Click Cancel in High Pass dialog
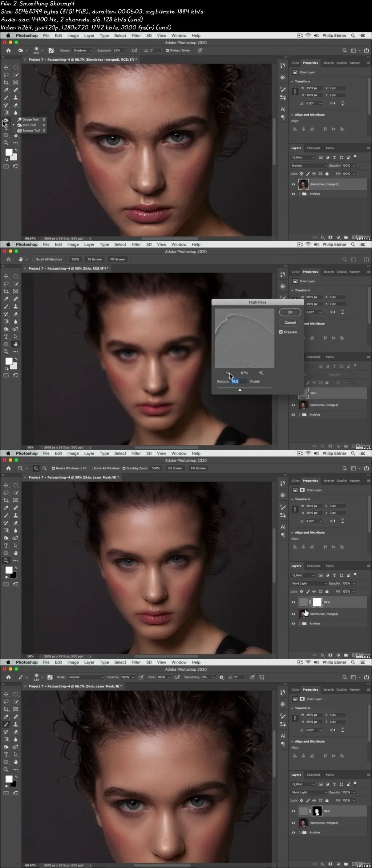Image resolution: width=372 pixels, height=868 pixels. [x=290, y=323]
